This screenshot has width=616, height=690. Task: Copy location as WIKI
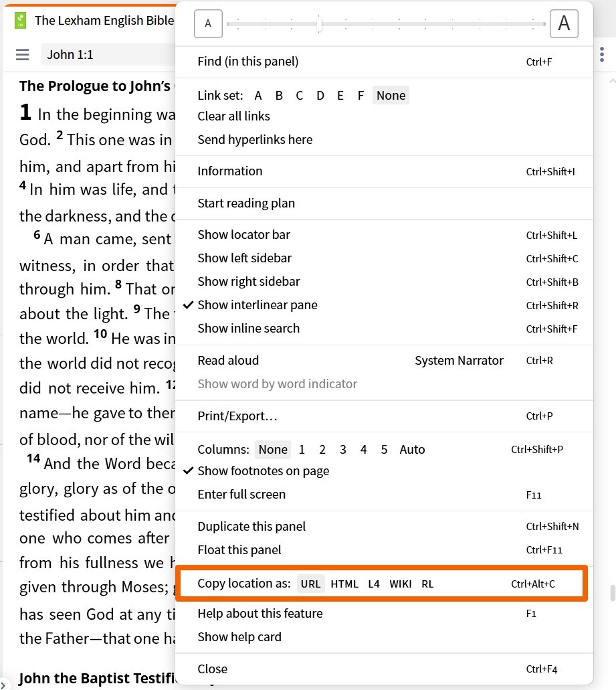(x=401, y=584)
